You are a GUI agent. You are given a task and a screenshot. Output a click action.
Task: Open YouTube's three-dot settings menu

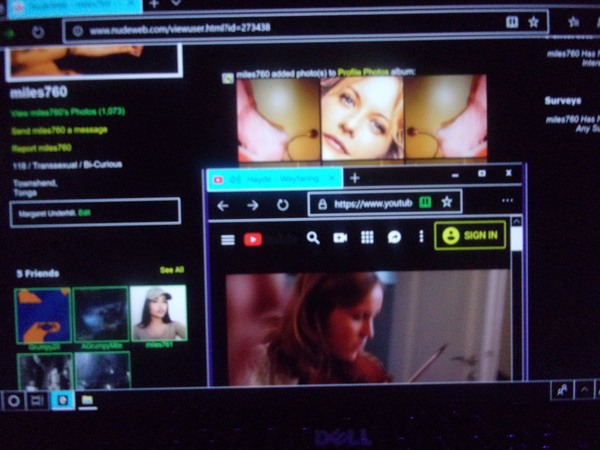(420, 238)
